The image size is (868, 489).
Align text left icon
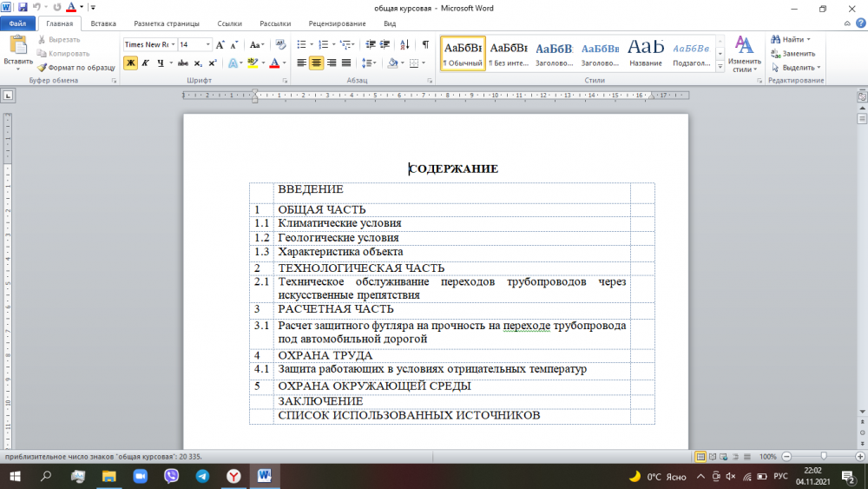[301, 63]
